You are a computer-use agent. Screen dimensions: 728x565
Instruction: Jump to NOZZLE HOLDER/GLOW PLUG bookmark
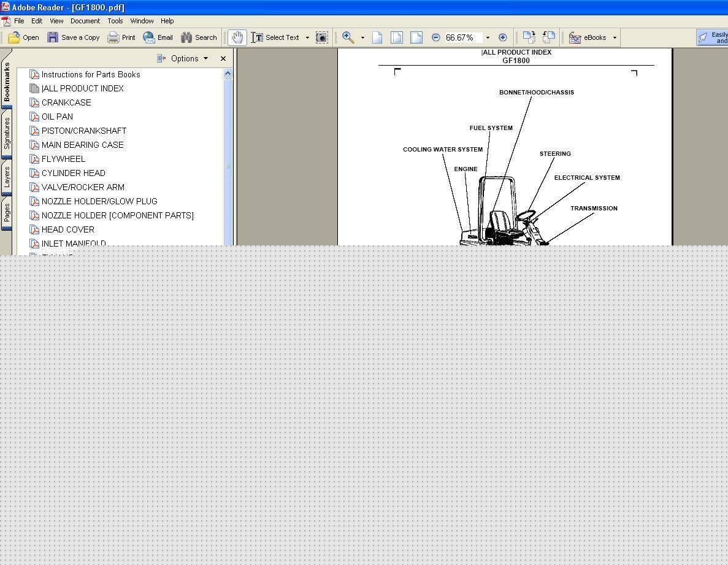point(99,201)
